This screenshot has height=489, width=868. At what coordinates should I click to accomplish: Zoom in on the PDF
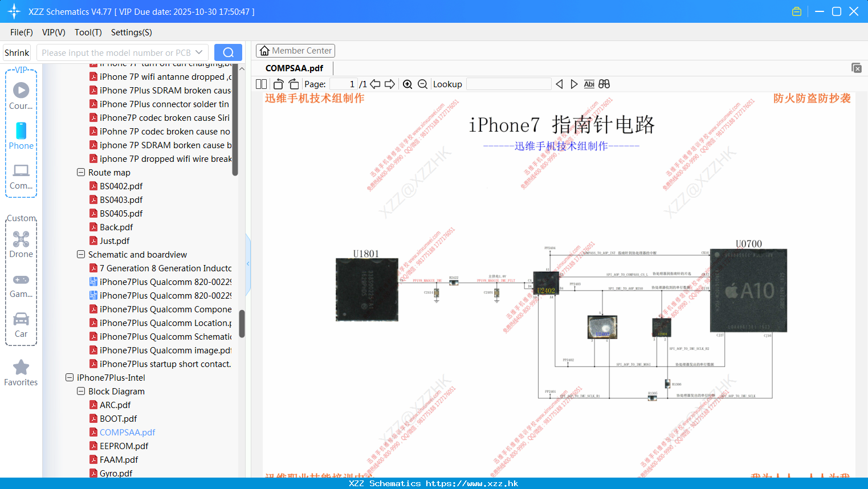407,84
